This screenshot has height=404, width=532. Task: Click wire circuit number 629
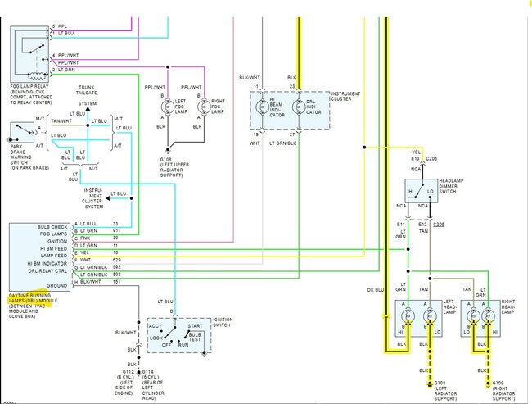116,260
